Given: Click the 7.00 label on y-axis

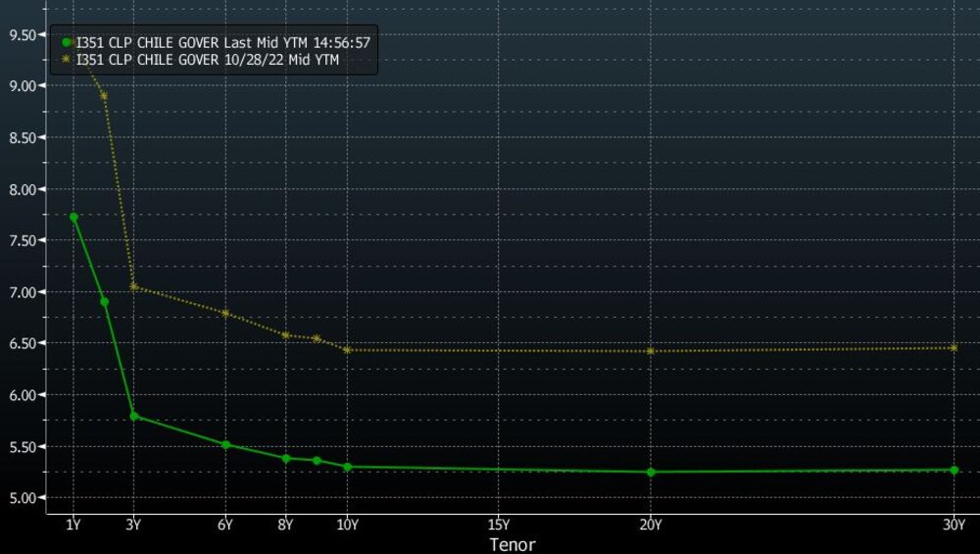Looking at the screenshot, I should point(22,292).
